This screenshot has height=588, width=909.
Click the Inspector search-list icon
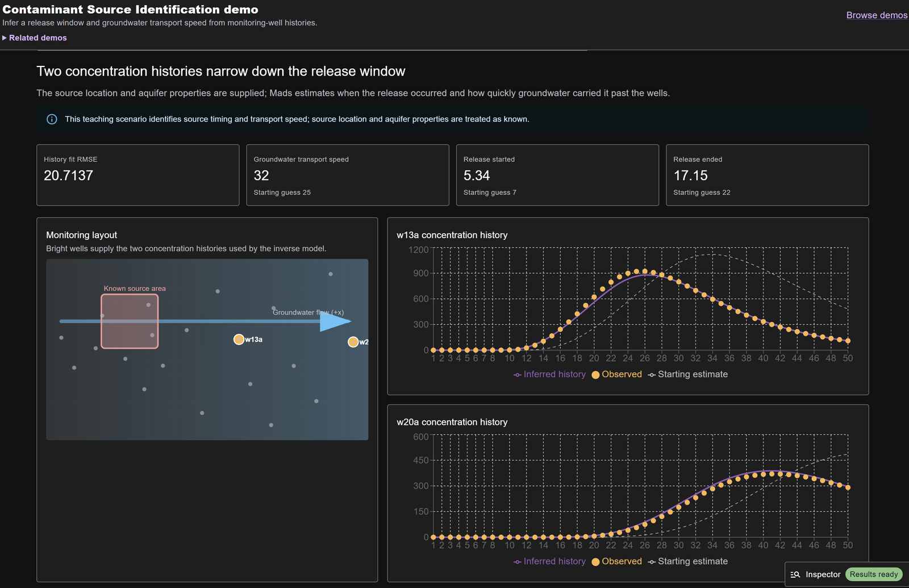(x=795, y=574)
